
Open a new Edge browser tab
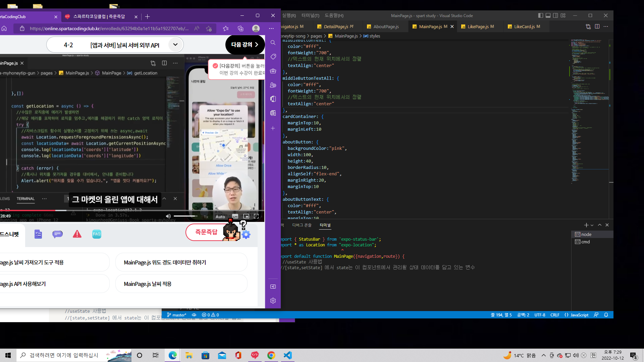(x=148, y=16)
